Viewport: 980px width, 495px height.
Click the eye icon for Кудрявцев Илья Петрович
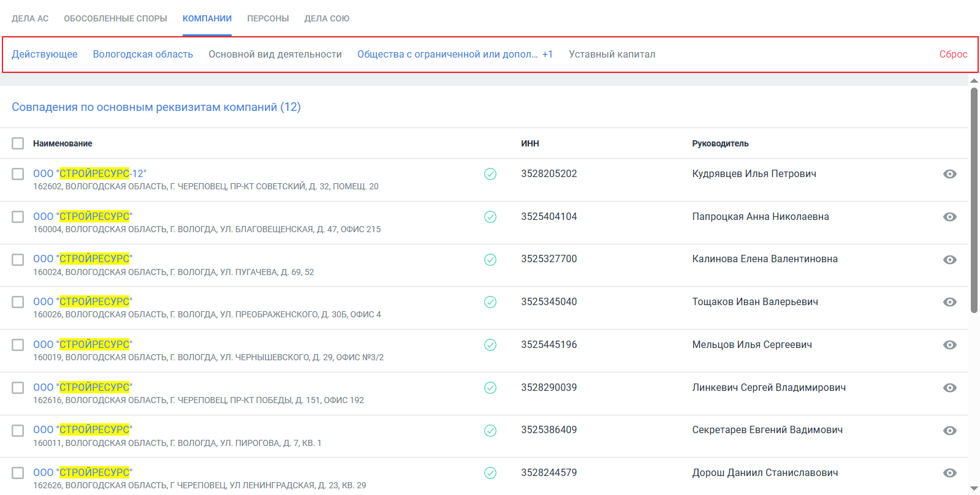(x=949, y=174)
